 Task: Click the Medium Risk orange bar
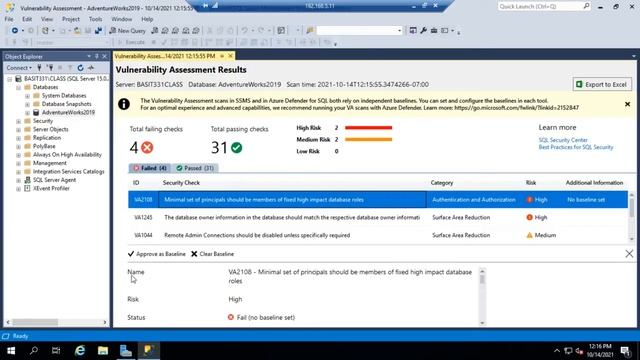tap(368, 140)
